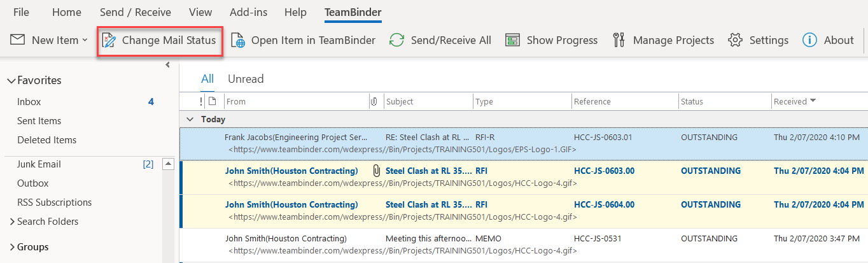Viewport: 868px width, 263px height.
Task: Open Manage Projects tools icon
Action: click(619, 40)
